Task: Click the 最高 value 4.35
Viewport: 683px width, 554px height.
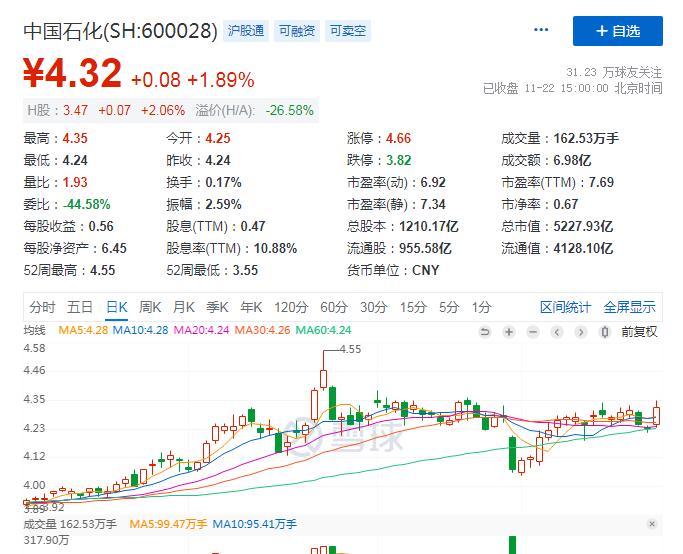Action: pyautogui.click(x=75, y=138)
